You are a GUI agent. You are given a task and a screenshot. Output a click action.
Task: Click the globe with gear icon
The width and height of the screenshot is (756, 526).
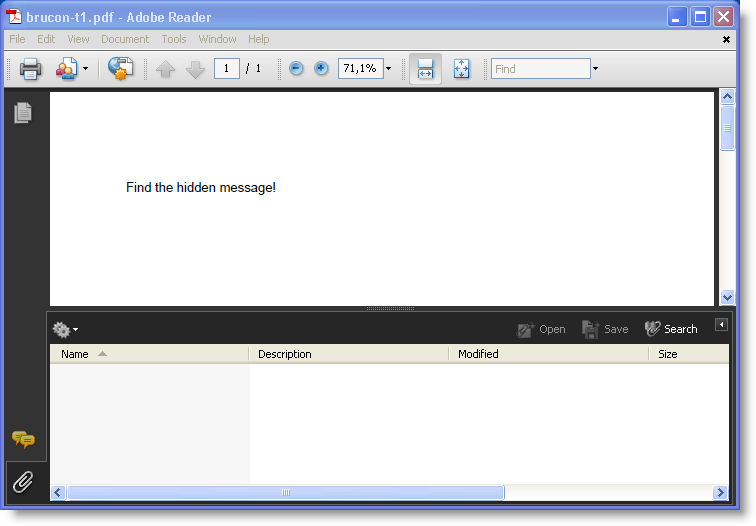coord(120,69)
